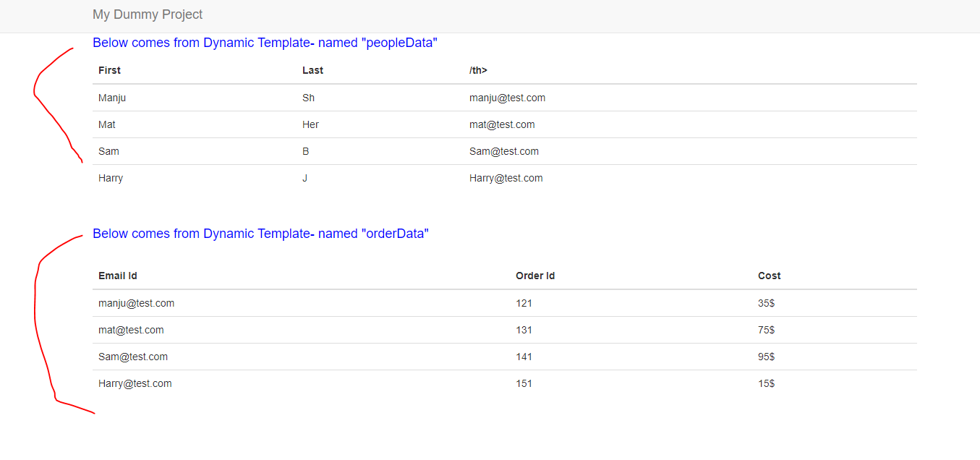
Task: Select order id 141 cell
Action: tap(524, 357)
